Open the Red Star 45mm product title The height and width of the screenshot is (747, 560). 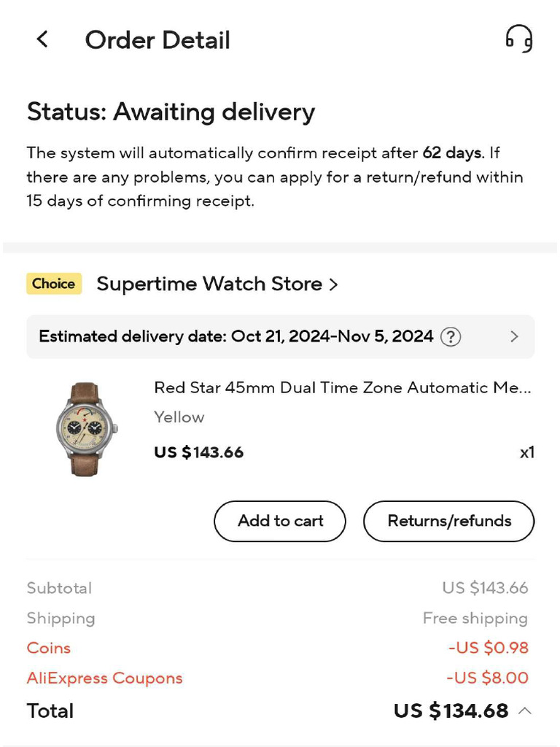[342, 387]
